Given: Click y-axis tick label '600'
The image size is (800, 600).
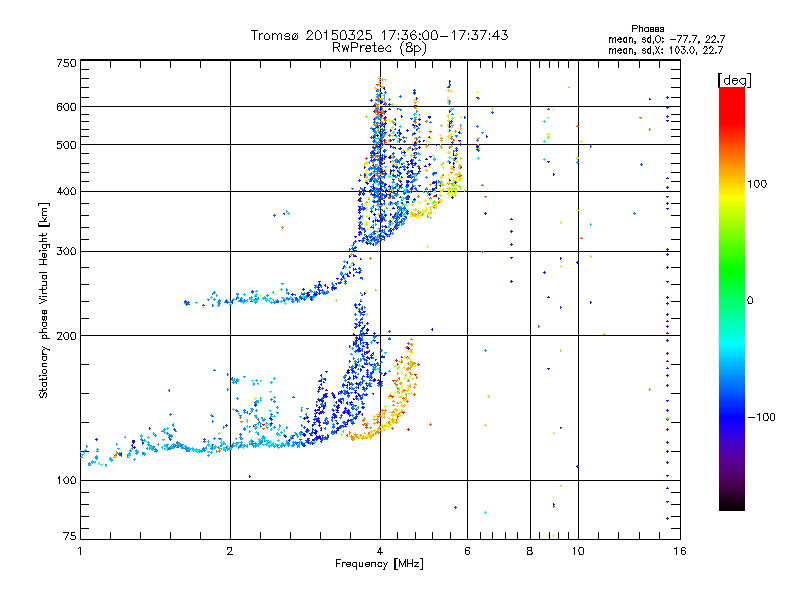Looking at the screenshot, I should click(x=66, y=107).
